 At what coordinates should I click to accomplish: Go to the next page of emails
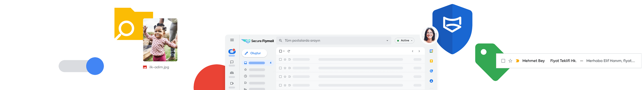419,51
